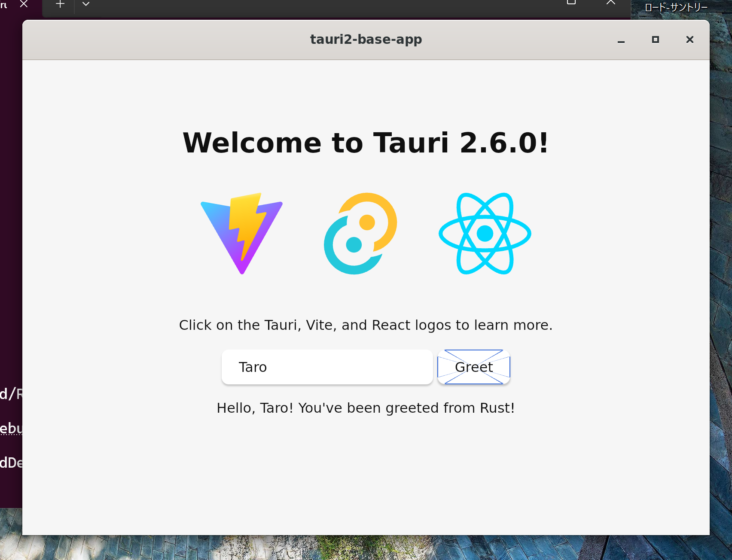732x560 pixels.
Task: Open the Tauri logo link
Action: [360, 234]
